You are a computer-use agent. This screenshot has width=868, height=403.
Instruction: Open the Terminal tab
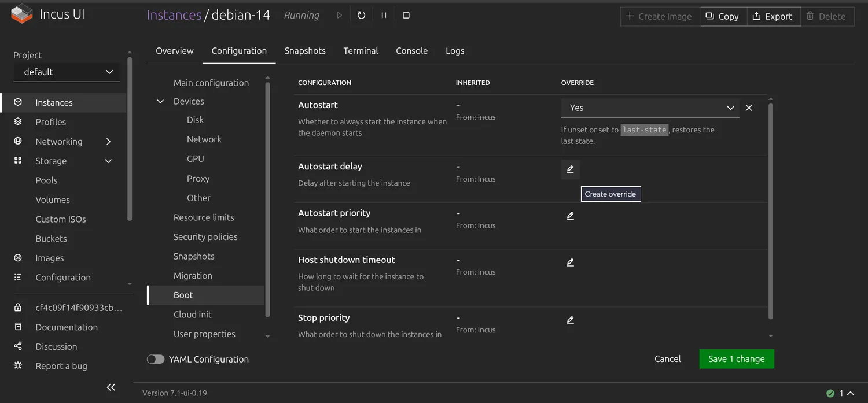[x=361, y=51]
